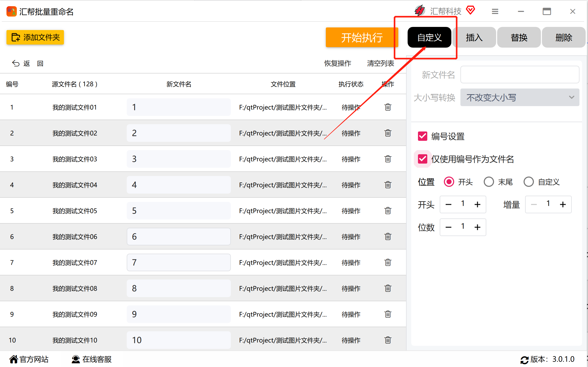
Task: Click 恢复操作
Action: pos(338,63)
